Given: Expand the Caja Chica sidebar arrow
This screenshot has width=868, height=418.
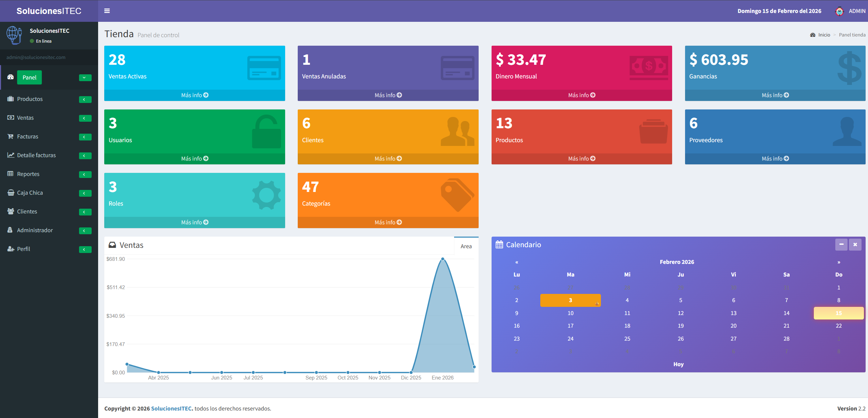Looking at the screenshot, I should [x=85, y=193].
